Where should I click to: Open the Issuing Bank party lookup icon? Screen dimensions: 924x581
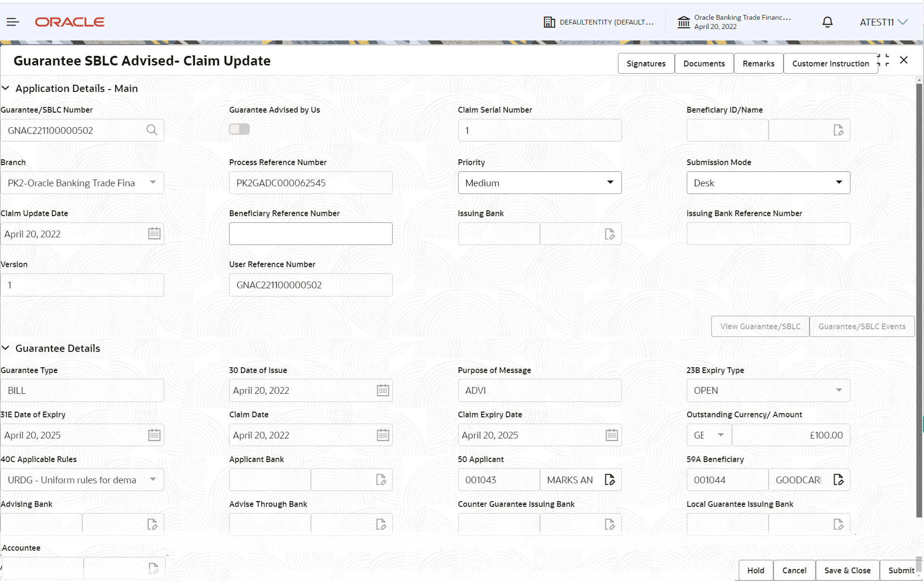click(x=610, y=233)
